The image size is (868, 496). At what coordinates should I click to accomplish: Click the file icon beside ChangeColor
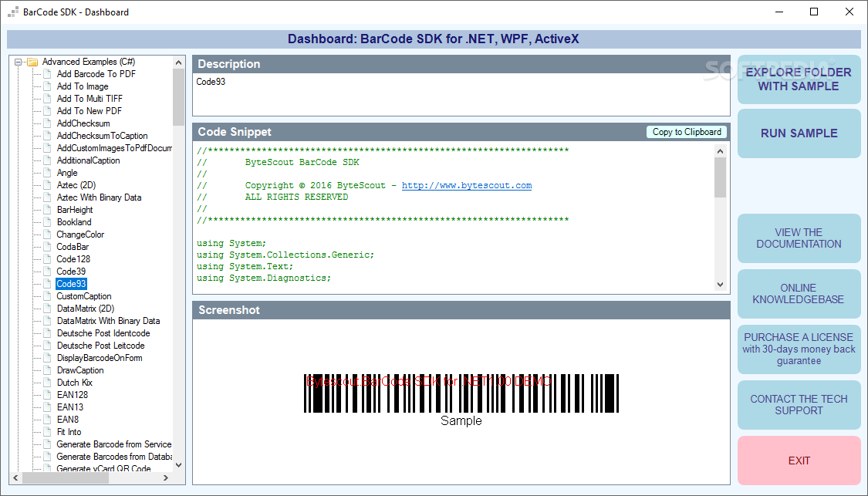point(48,235)
